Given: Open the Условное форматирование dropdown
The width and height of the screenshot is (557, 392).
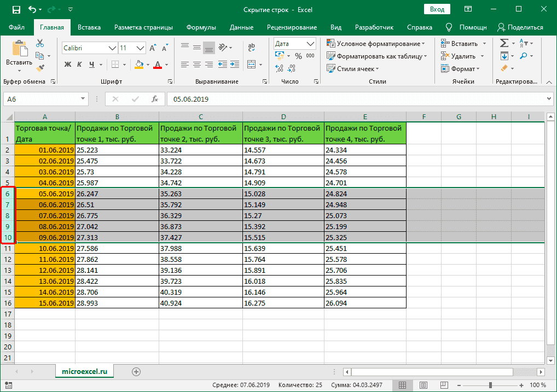Looking at the screenshot, I should point(376,44).
